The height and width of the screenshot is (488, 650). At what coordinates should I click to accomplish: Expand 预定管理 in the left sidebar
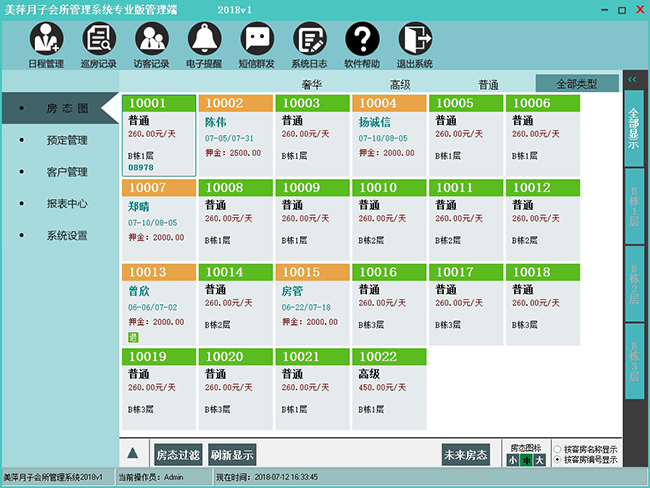click(67, 140)
